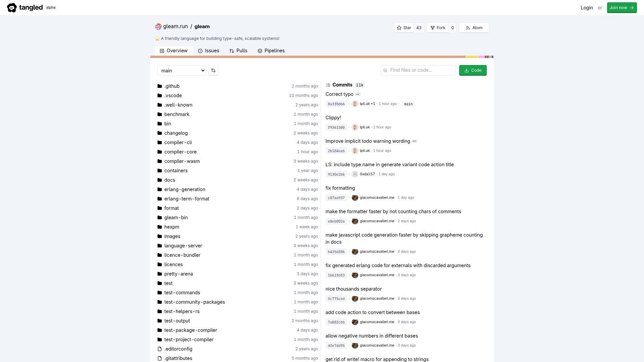The height and width of the screenshot is (362, 644).
Task: Click the .gitattributes file icon
Action: tap(160, 358)
